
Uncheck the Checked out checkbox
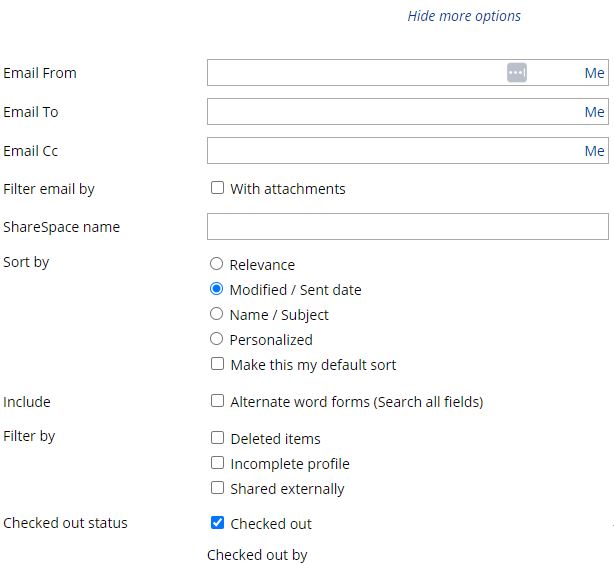tap(217, 522)
